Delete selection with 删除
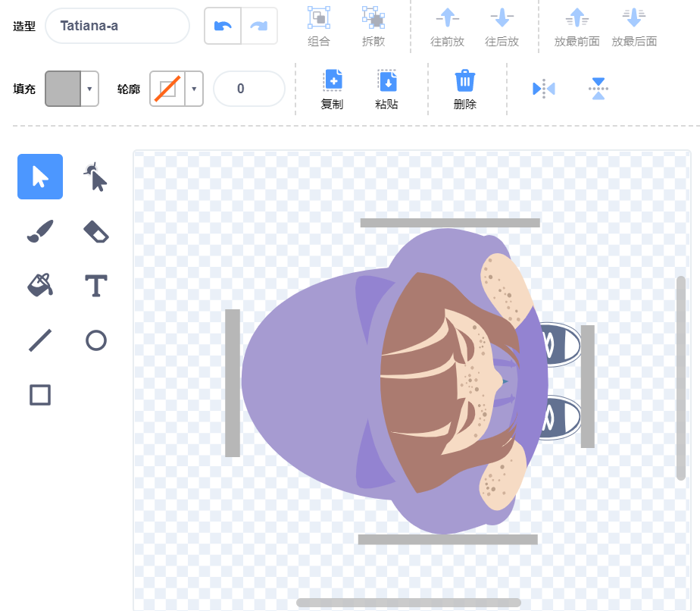This screenshot has width=700, height=611. [464, 89]
